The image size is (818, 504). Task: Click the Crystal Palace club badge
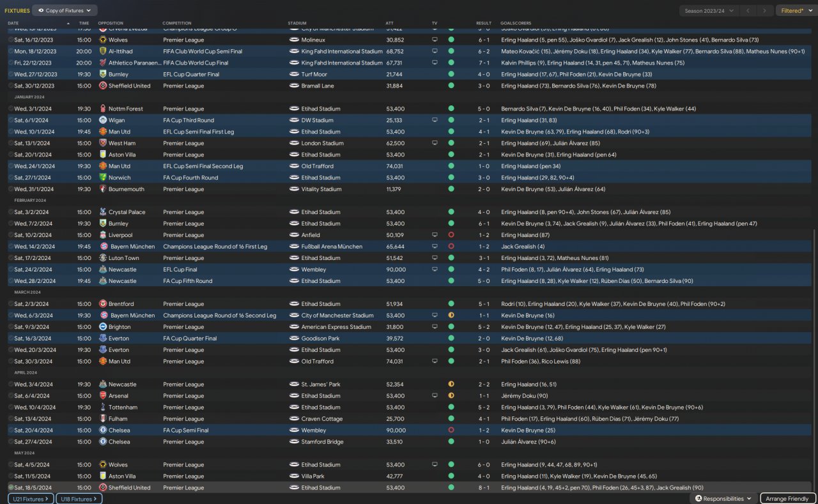103,212
